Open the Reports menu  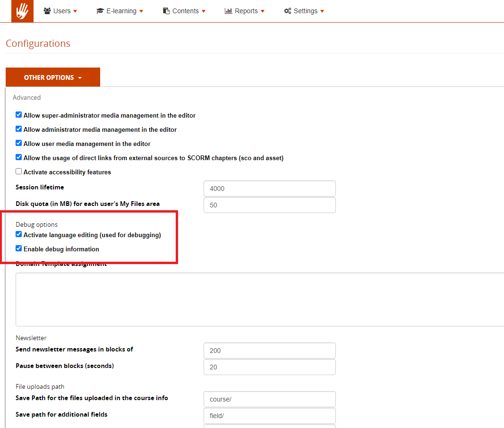[x=244, y=11]
